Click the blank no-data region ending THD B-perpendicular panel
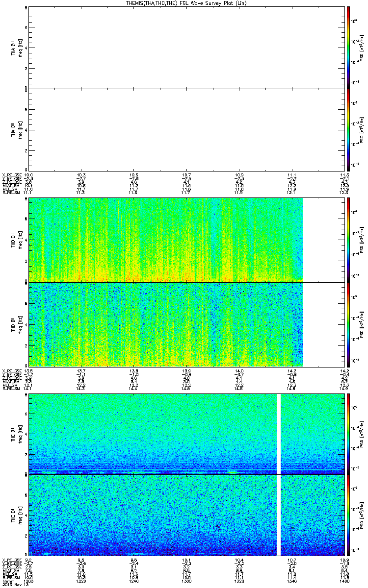Viewport: 368px width, 588px height. tap(323, 240)
